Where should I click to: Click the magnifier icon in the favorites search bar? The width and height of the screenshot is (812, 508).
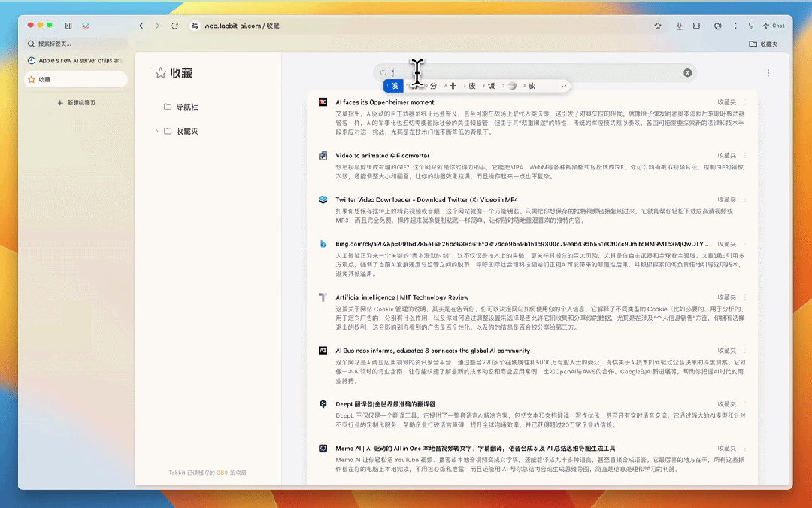pyautogui.click(x=382, y=72)
